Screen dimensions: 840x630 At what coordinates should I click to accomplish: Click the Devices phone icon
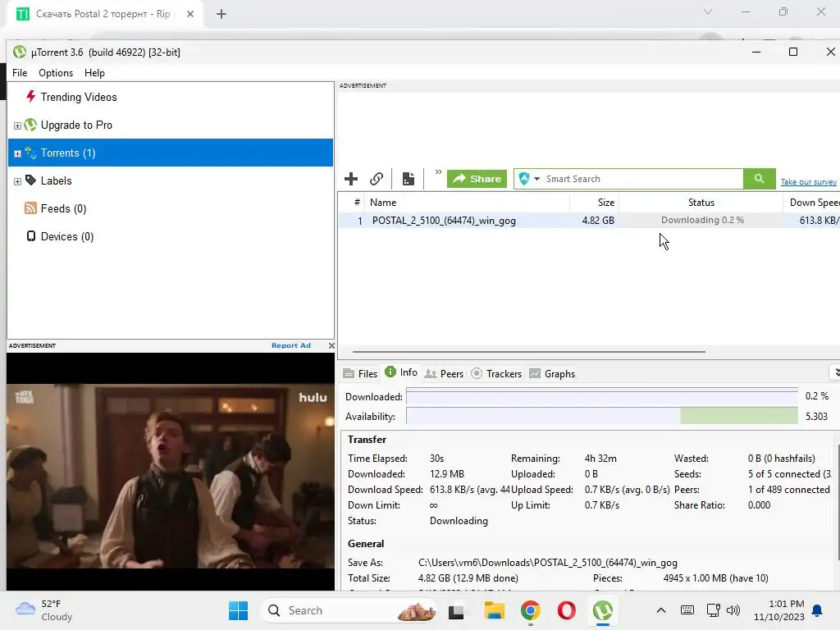pyautogui.click(x=31, y=235)
